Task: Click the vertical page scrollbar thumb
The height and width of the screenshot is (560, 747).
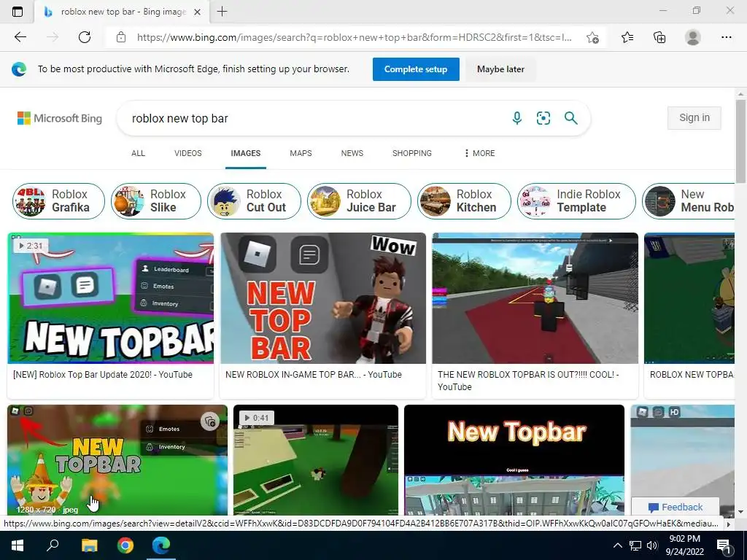Action: [x=740, y=141]
